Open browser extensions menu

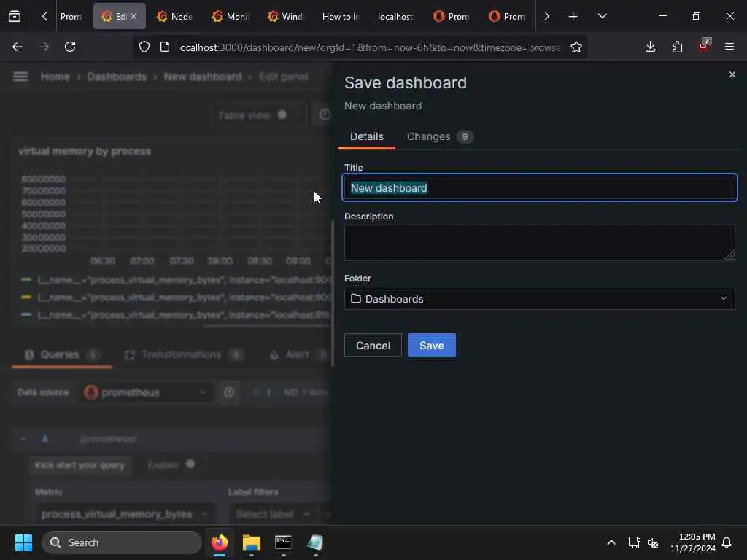click(x=677, y=47)
